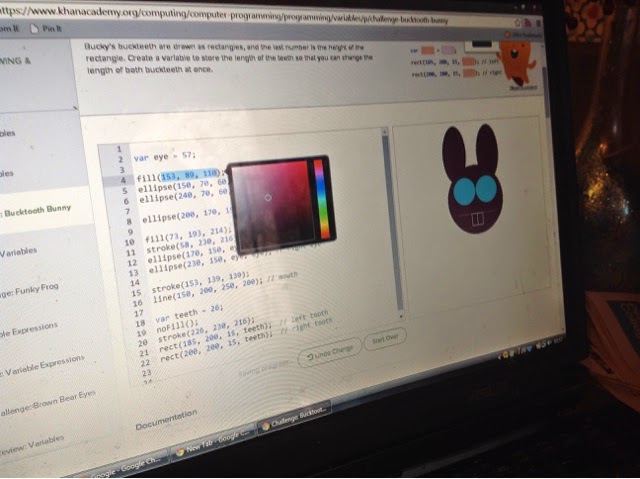Image resolution: width=640 pixels, height=479 pixels.
Task: Open 'Variables' lesson in sidebar
Action: pos(18,252)
